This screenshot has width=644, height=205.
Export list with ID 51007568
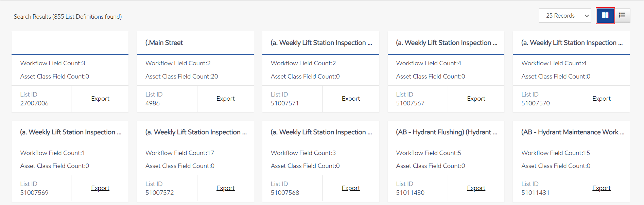pyautogui.click(x=351, y=188)
